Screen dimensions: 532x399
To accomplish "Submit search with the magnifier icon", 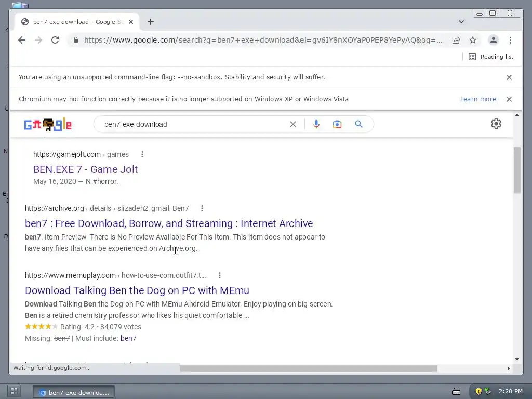I will point(358,124).
